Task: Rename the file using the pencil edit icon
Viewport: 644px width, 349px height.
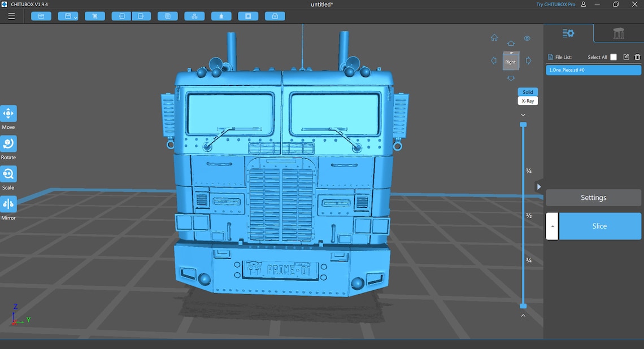Action: [x=626, y=57]
